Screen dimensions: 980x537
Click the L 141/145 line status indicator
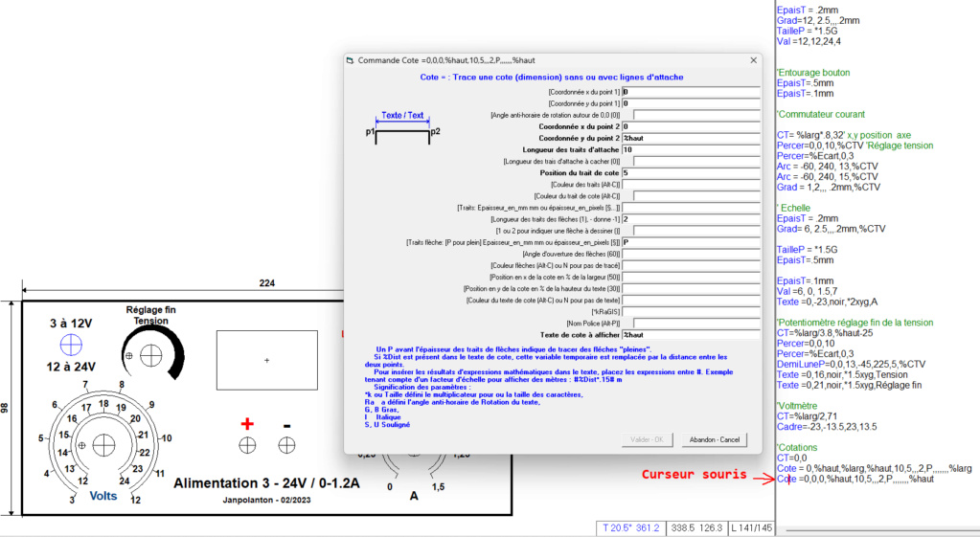tap(750, 527)
